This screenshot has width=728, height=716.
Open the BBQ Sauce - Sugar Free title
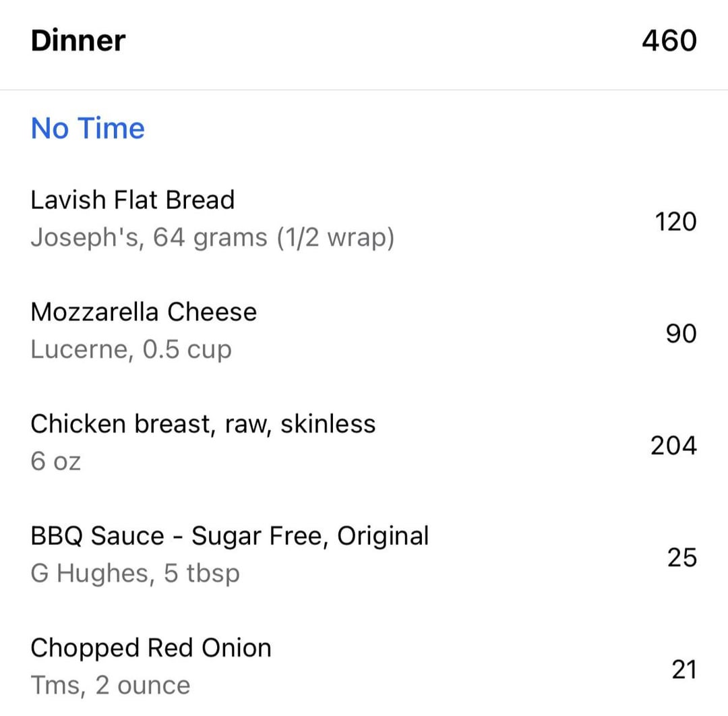[x=229, y=535]
